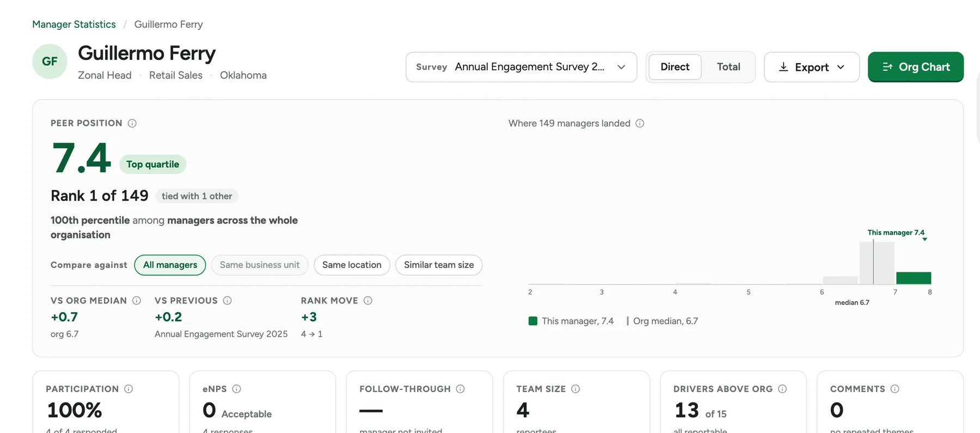
Task: Click the 'Top quartile' badge
Action: click(152, 164)
